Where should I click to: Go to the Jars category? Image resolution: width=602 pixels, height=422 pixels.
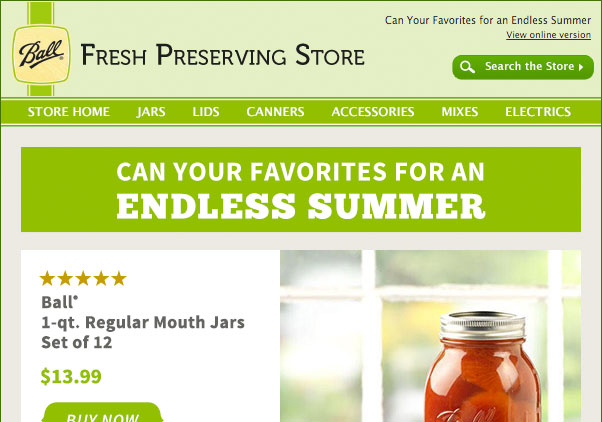151,112
